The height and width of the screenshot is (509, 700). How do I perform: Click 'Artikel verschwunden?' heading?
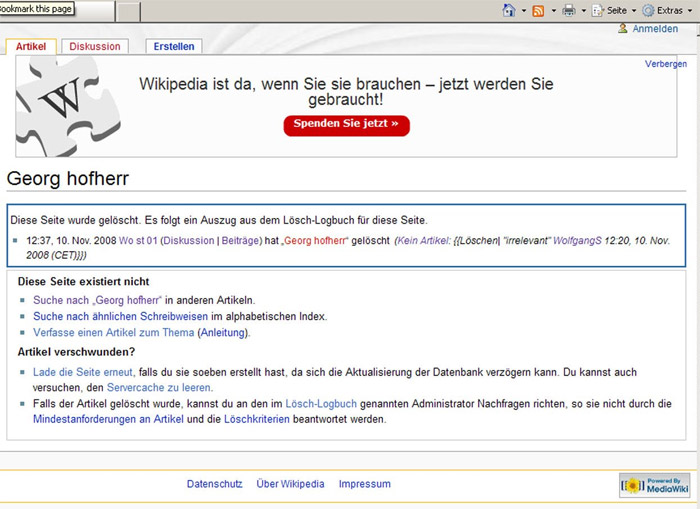click(76, 352)
